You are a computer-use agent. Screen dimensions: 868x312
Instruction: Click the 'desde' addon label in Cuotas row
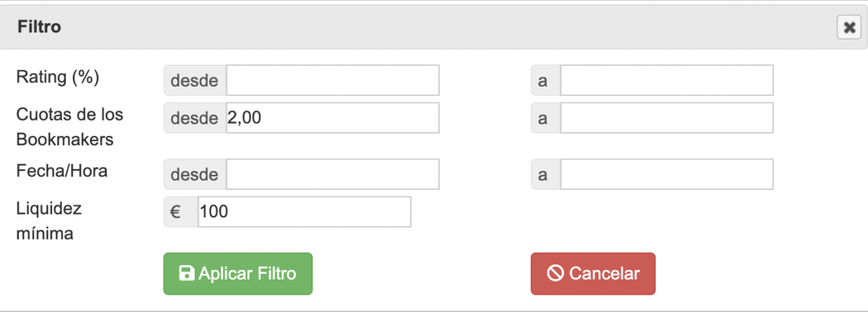pos(195,118)
